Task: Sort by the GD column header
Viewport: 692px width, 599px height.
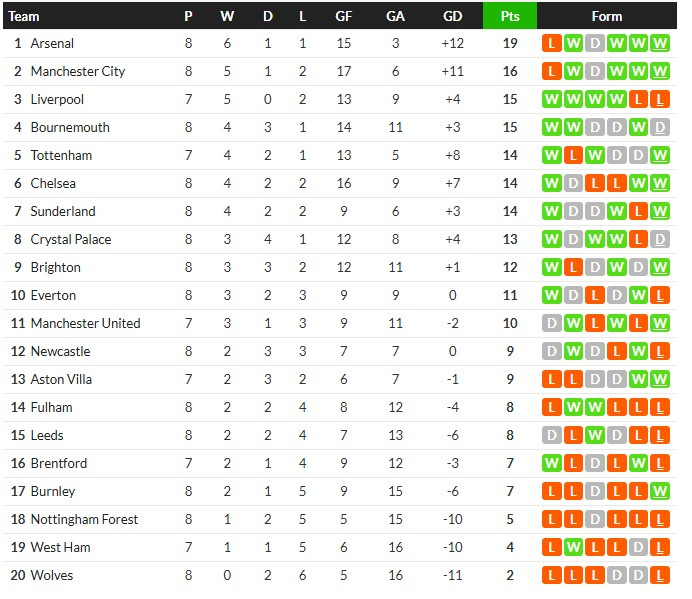Action: (452, 16)
